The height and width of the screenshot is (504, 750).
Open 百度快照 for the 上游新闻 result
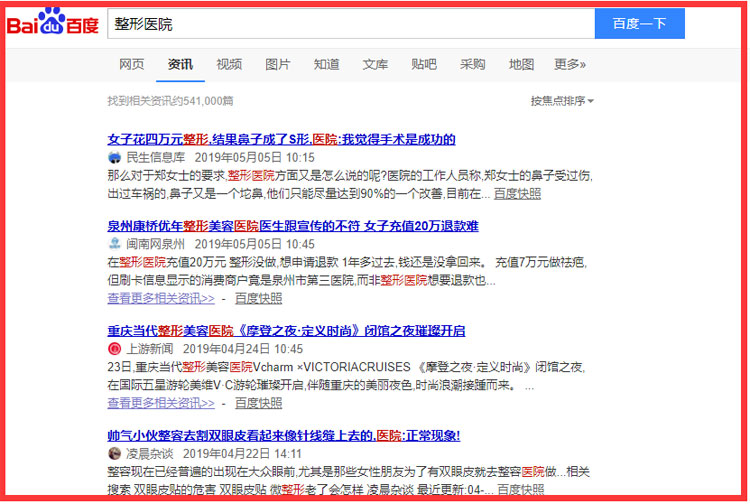[258, 403]
